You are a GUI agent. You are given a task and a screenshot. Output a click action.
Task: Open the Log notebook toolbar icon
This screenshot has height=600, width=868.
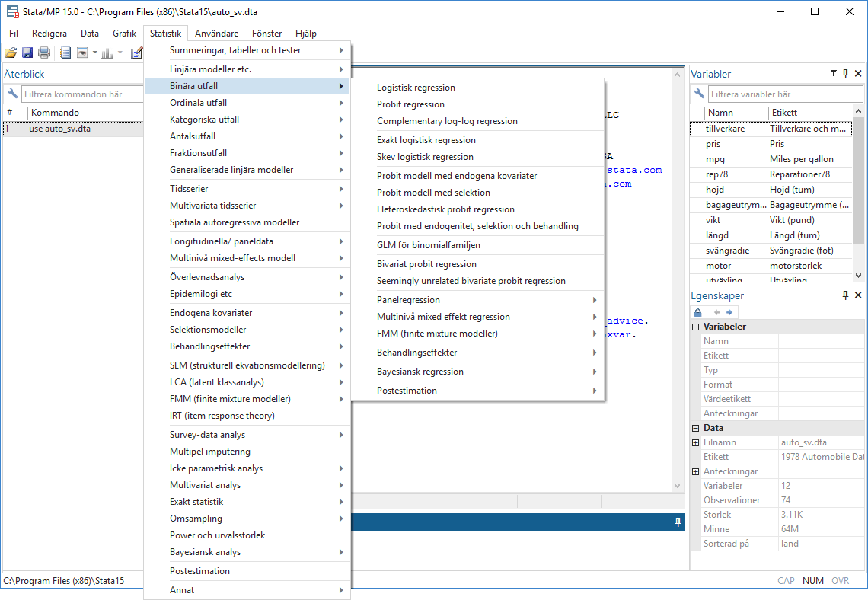[65, 53]
